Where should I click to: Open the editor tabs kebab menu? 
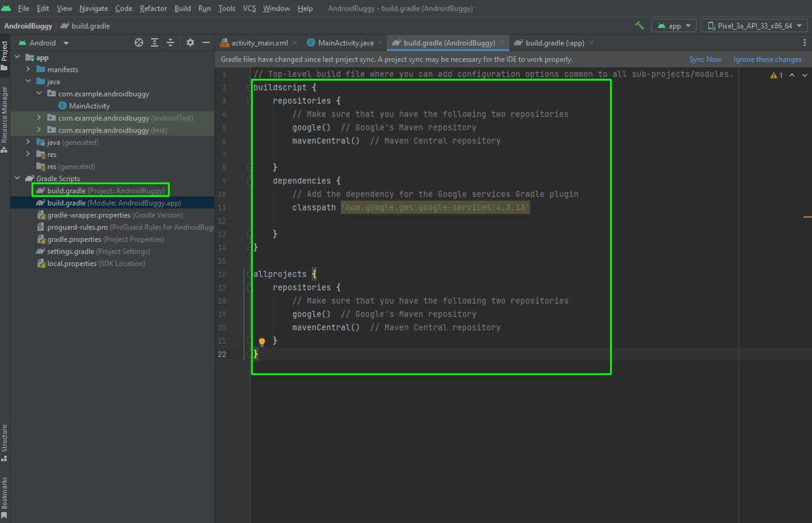(x=805, y=43)
